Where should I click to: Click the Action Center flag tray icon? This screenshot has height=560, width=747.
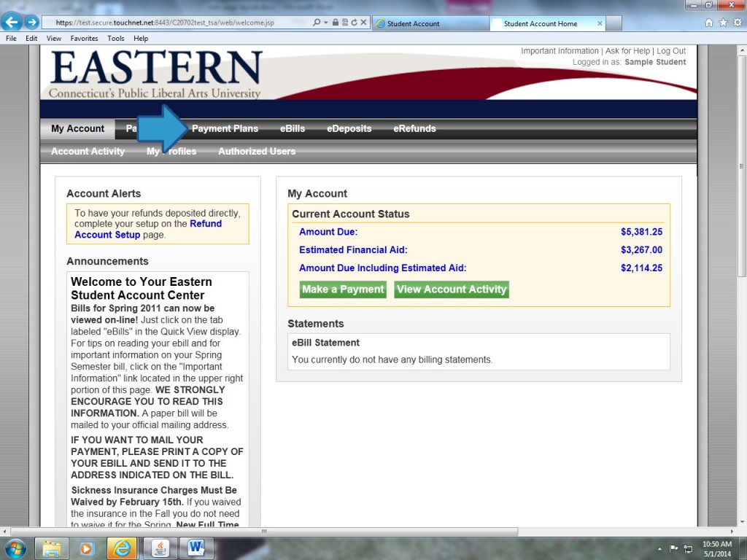tap(673, 548)
